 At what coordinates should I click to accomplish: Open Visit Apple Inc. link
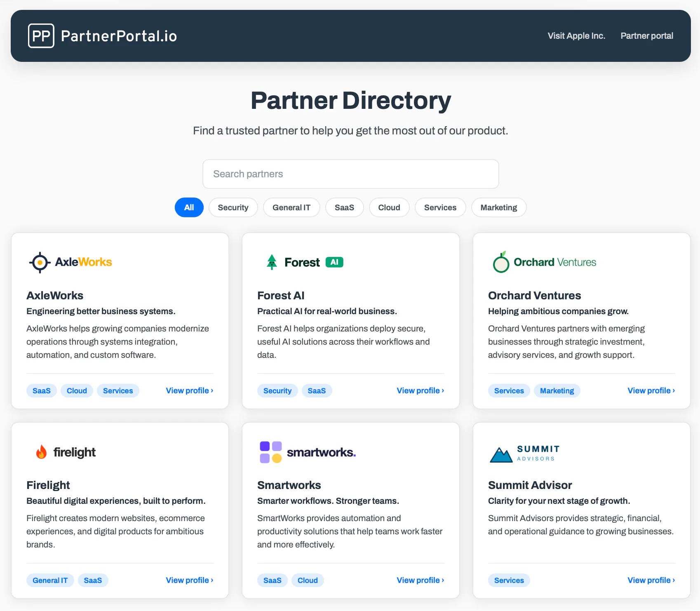coord(576,36)
